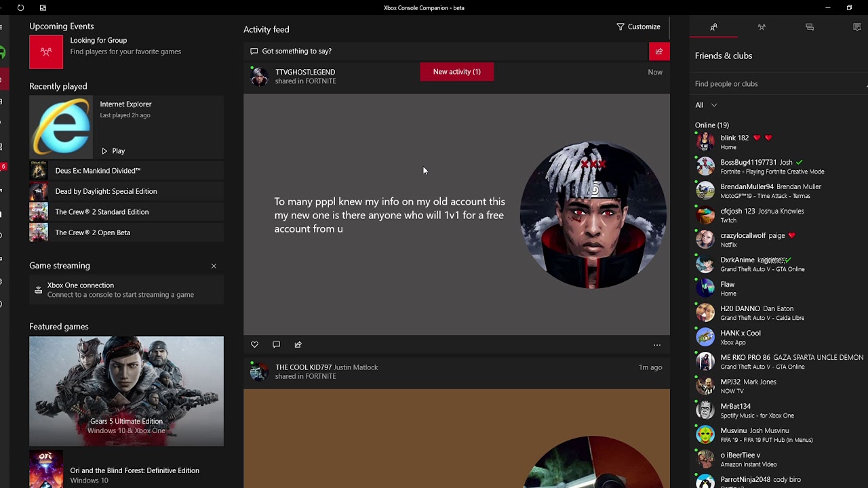Open more options ellipsis on TTVGHOSTLEGEND post
868x488 pixels.
pyautogui.click(x=657, y=345)
